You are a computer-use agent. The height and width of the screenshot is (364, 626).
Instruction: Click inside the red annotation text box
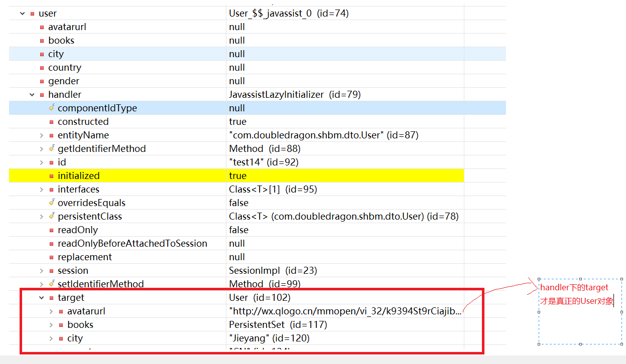coord(580,311)
